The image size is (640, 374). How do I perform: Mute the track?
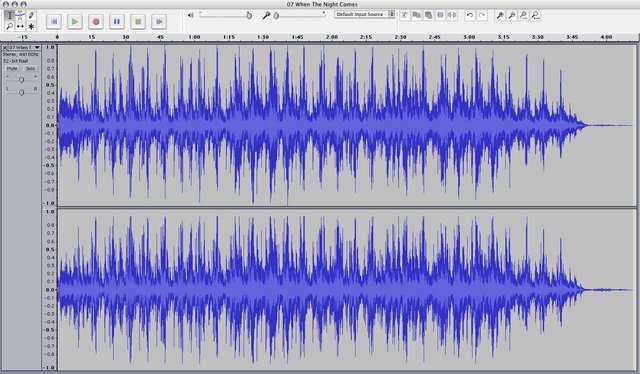click(12, 69)
